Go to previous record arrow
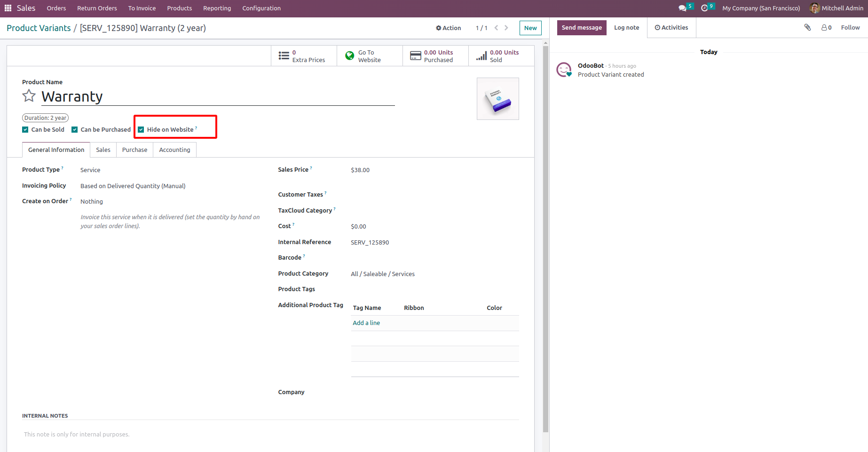The height and width of the screenshot is (452, 868). tap(496, 28)
